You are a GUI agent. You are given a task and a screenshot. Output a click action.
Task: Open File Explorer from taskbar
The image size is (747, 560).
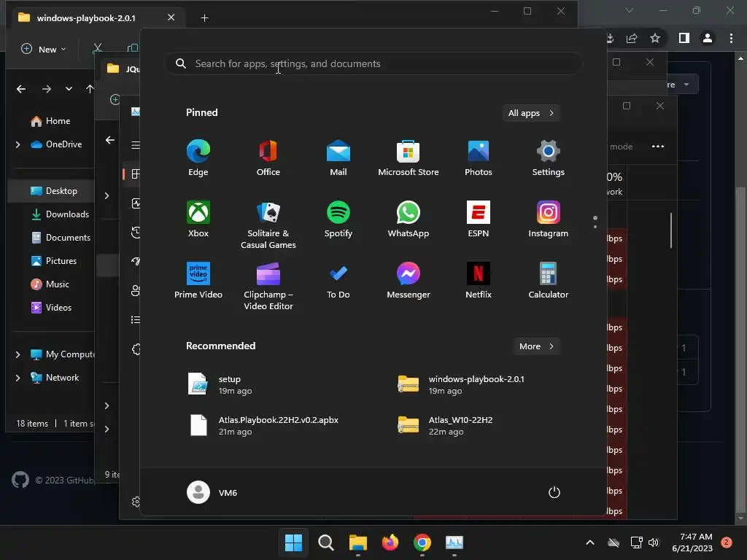pyautogui.click(x=357, y=542)
